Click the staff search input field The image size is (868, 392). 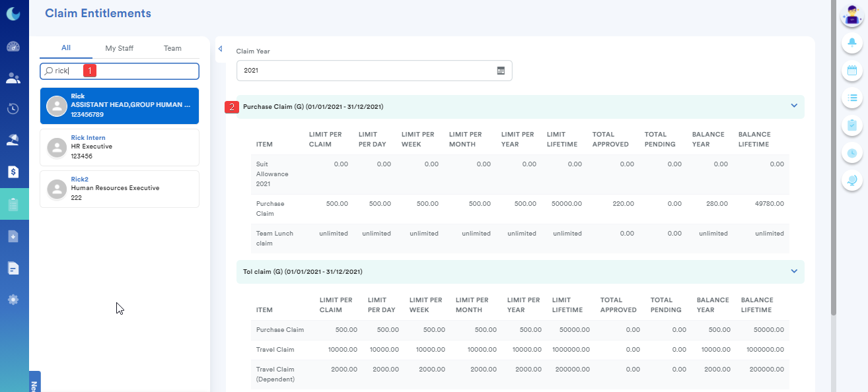point(120,71)
